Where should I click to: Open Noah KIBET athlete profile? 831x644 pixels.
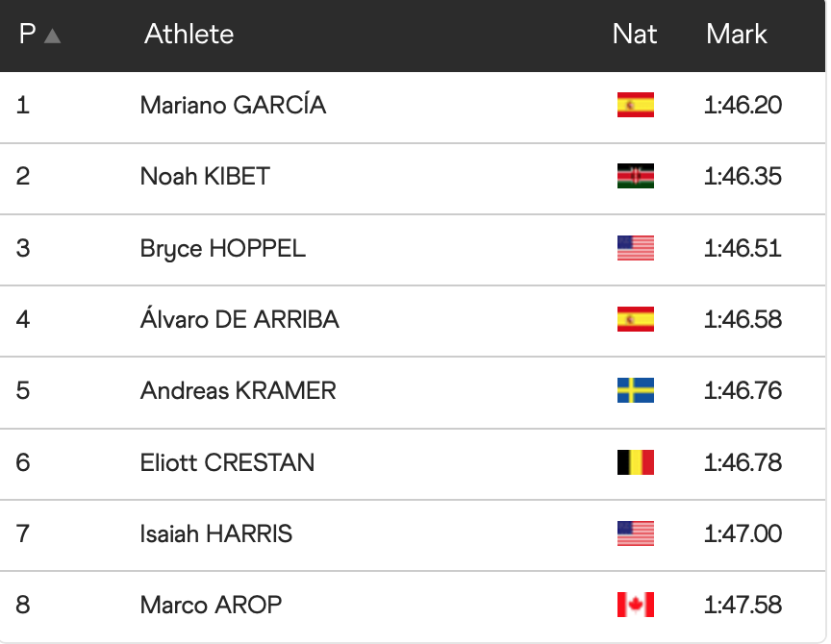(x=205, y=176)
